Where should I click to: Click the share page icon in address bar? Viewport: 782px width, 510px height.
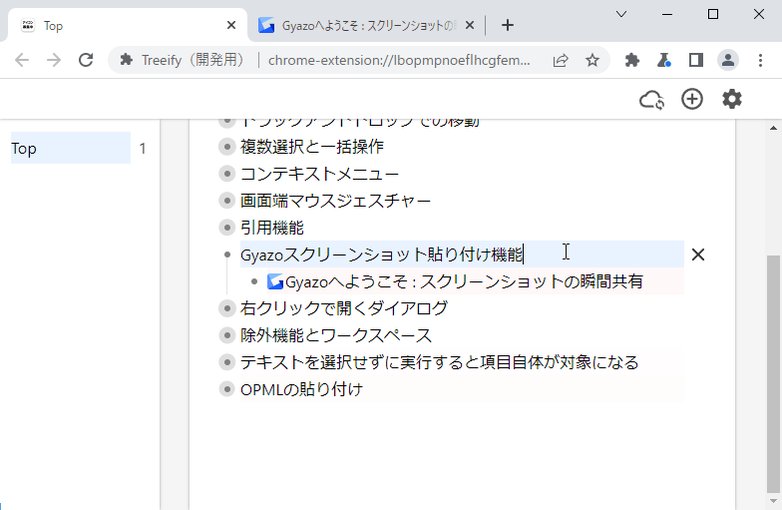point(560,60)
